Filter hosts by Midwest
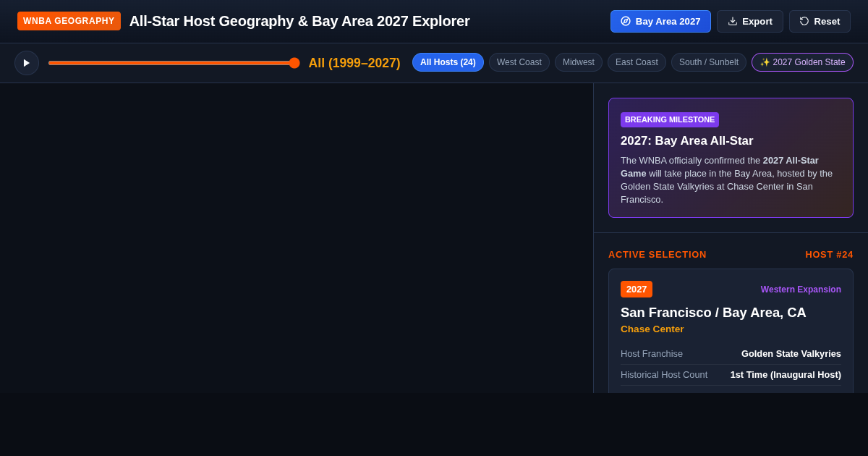 pos(579,62)
